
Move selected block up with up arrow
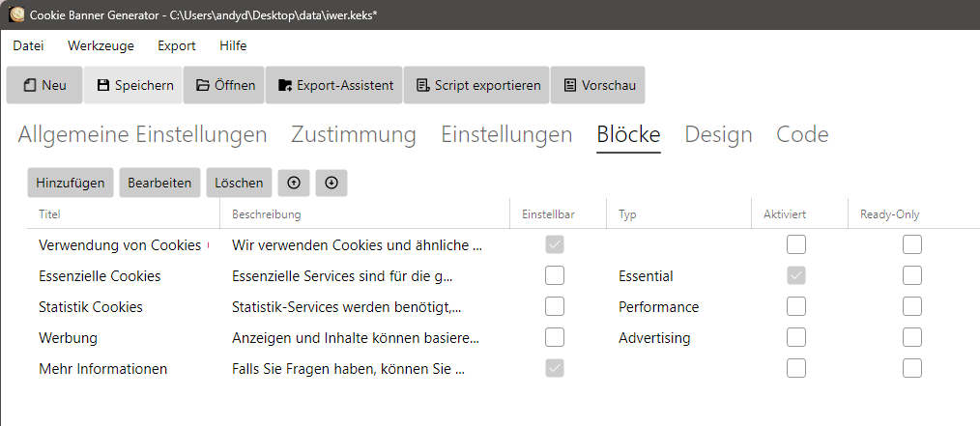294,183
